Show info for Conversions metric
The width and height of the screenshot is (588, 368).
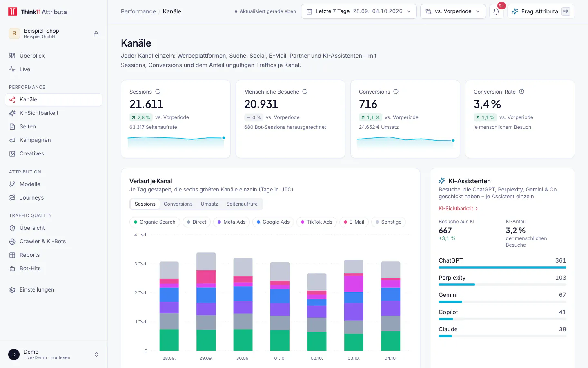click(396, 92)
